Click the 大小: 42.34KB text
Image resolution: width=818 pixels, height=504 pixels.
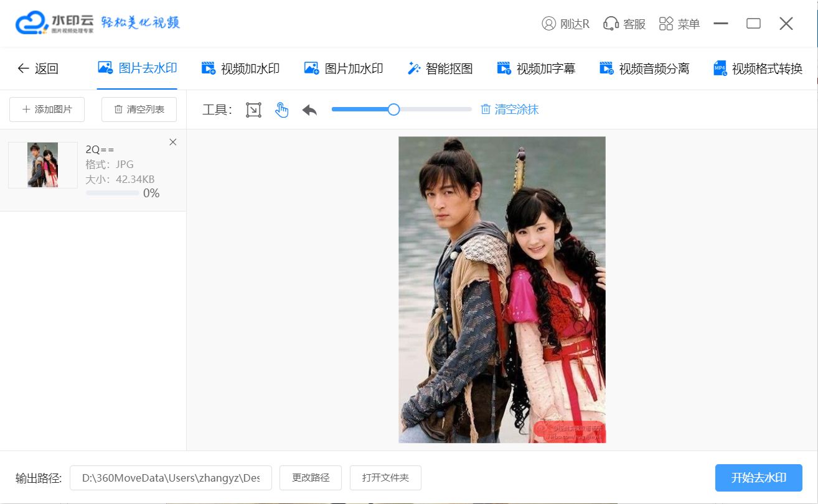point(120,180)
